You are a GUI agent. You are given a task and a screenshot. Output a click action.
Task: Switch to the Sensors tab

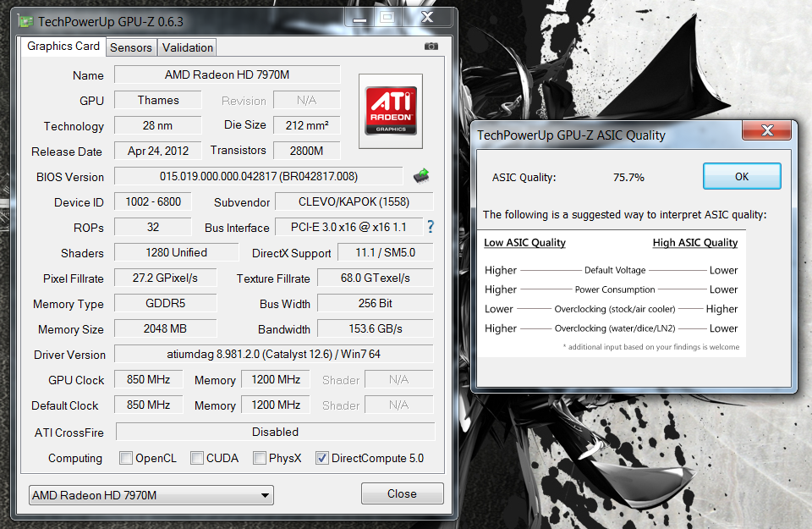(x=131, y=47)
